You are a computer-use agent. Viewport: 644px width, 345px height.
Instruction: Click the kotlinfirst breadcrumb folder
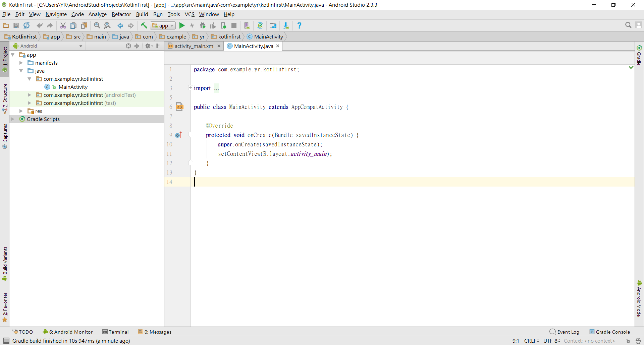click(x=226, y=37)
